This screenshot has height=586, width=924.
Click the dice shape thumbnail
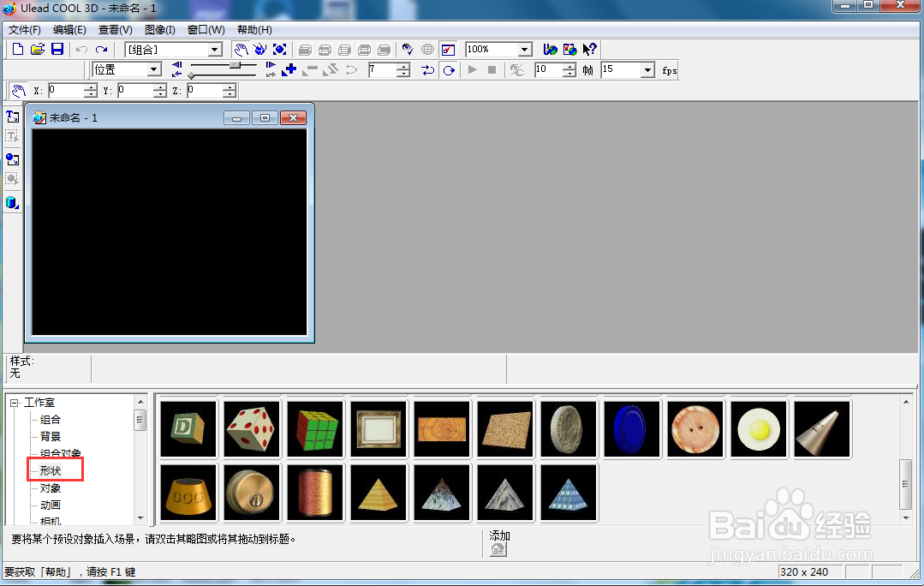point(252,429)
